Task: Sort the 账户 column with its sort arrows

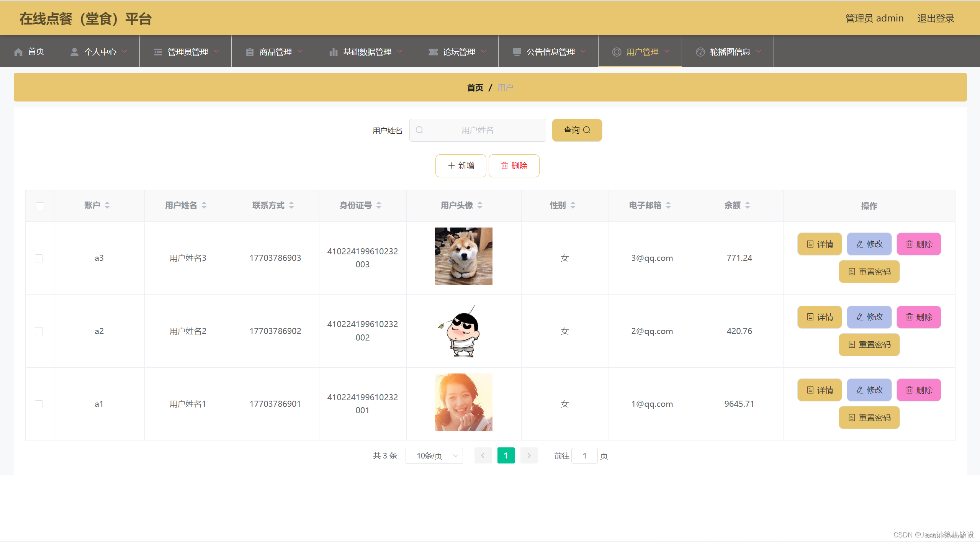Action: point(107,206)
